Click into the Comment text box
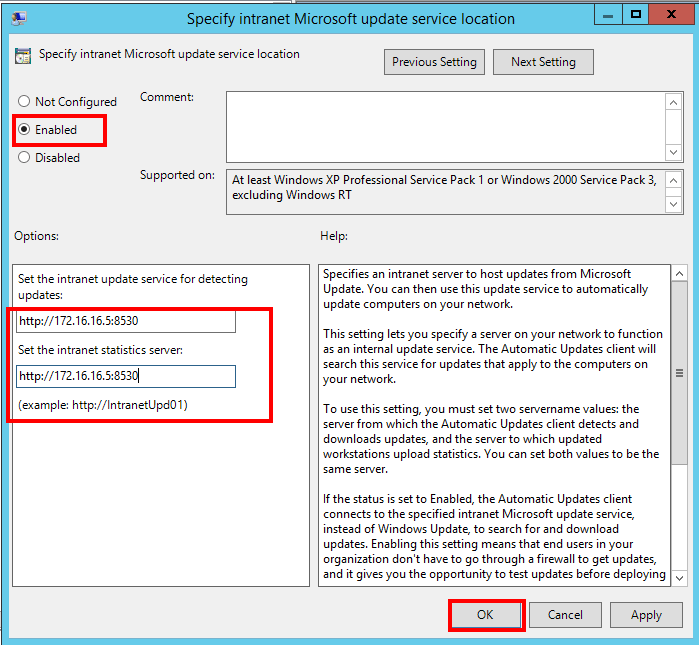The image size is (699, 645). tap(445, 127)
